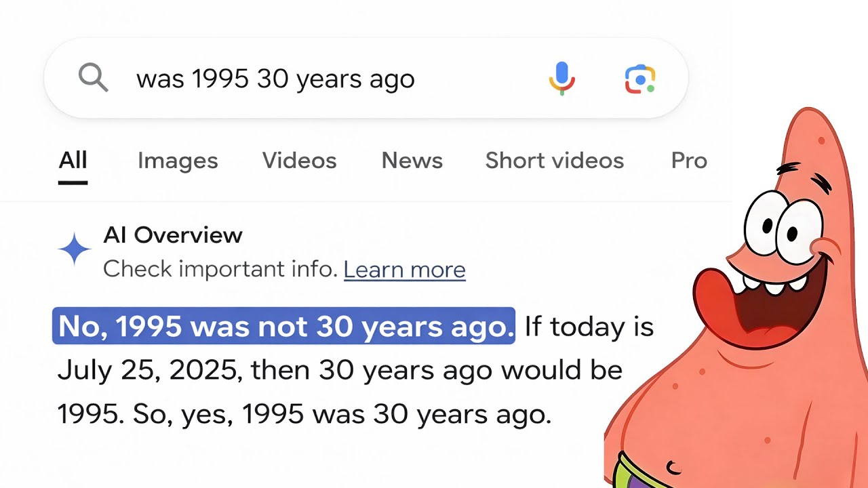Switch to the Images tab

coord(178,161)
